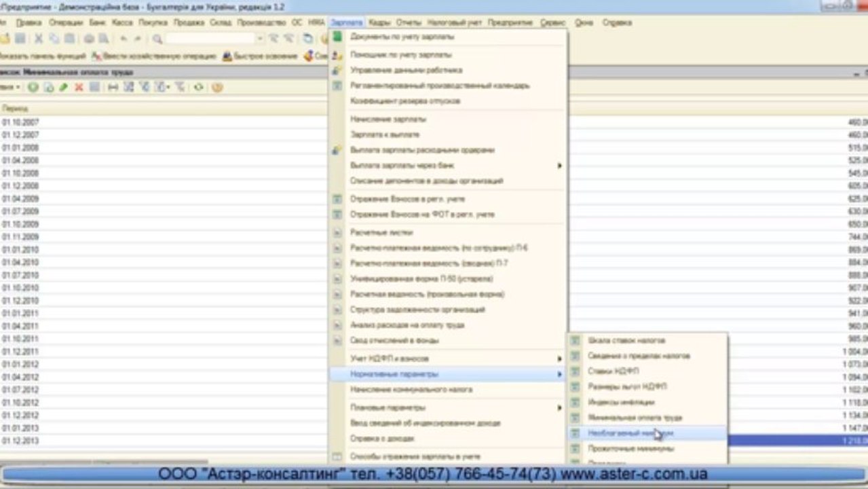868x489 pixels.
Task: Click the Disable filter icon
Action: pyautogui.click(x=180, y=87)
